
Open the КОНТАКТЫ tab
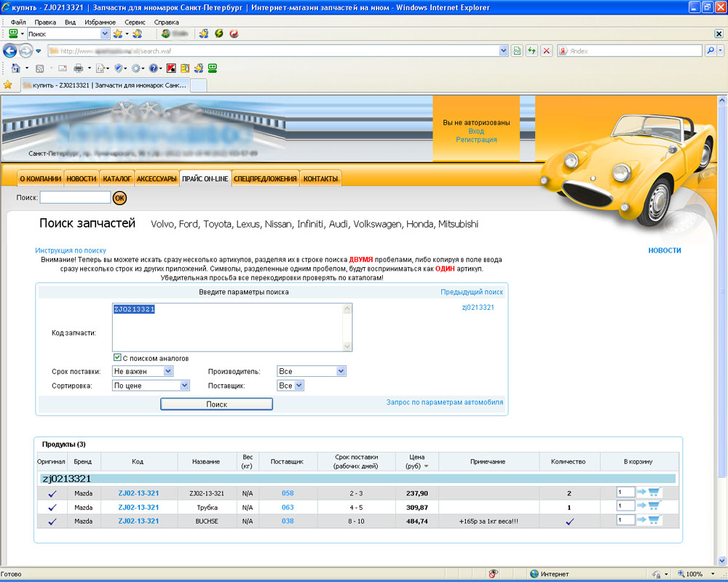320,179
